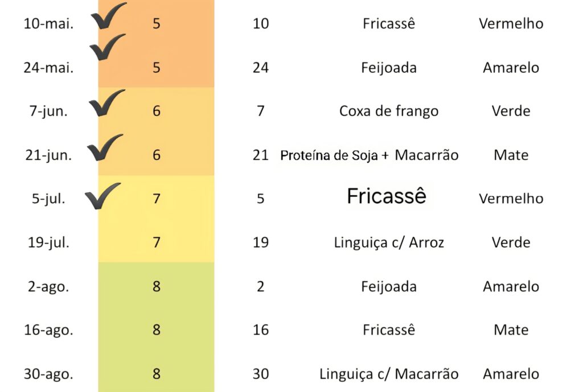Click Vermelho in the 10-mai. row

511,23
